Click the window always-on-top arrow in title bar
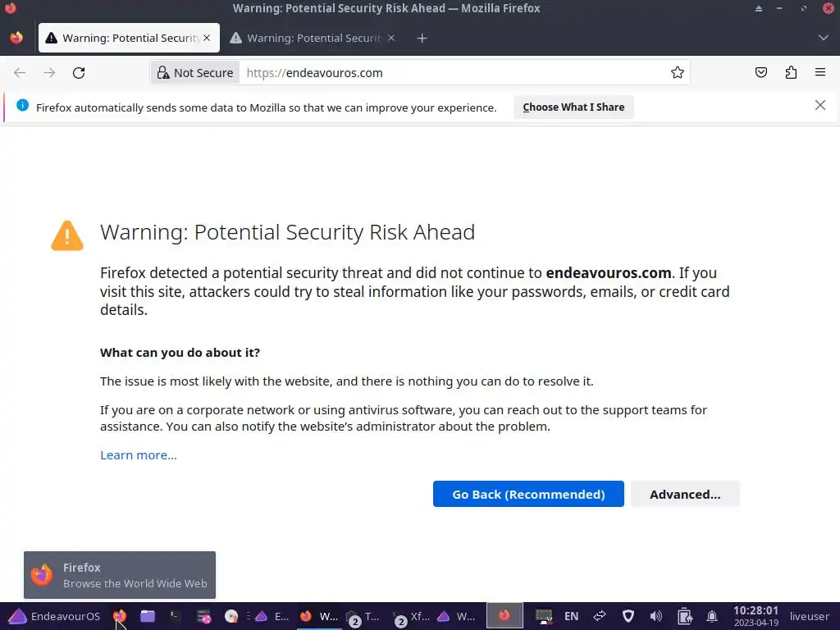Screen dimensions: 840x630 click(x=759, y=8)
